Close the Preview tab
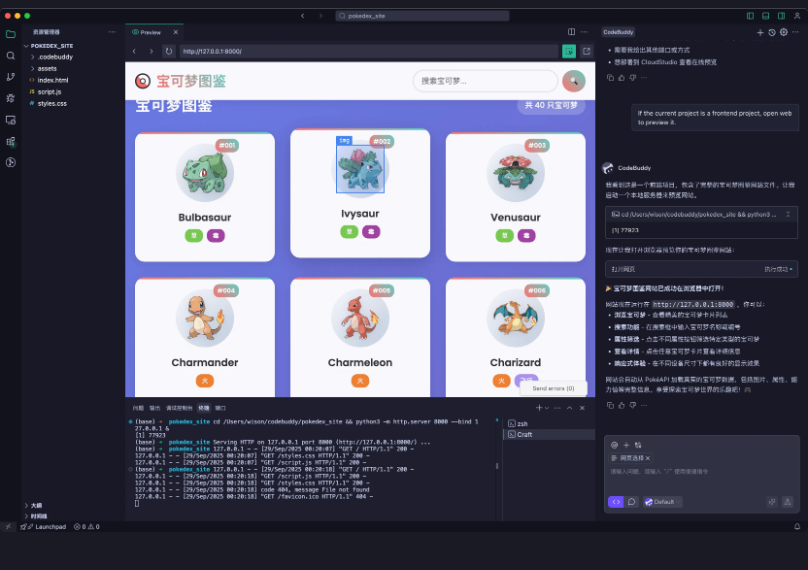This screenshot has height=570, width=808. [176, 32]
